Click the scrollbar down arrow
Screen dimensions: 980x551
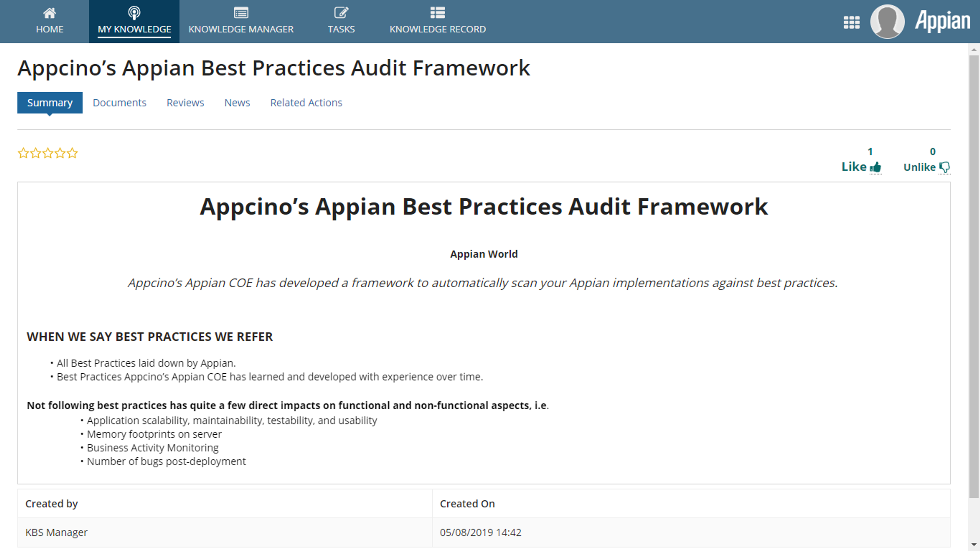click(974, 545)
